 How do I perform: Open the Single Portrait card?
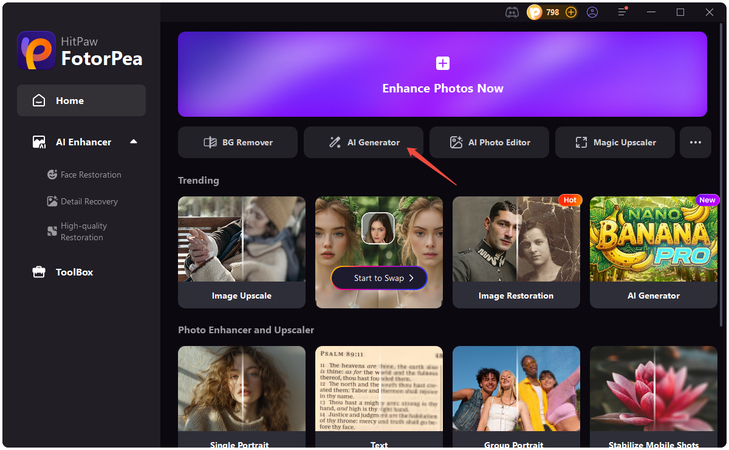click(x=242, y=397)
